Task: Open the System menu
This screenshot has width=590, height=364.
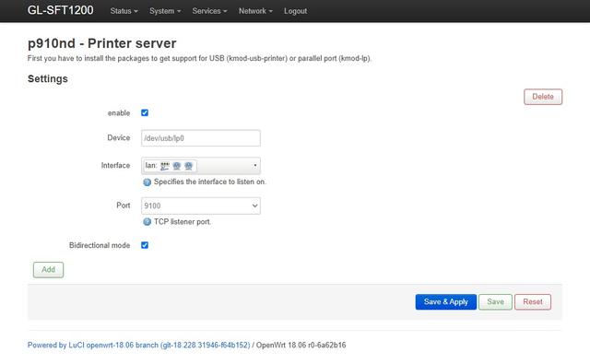Action: click(x=165, y=11)
